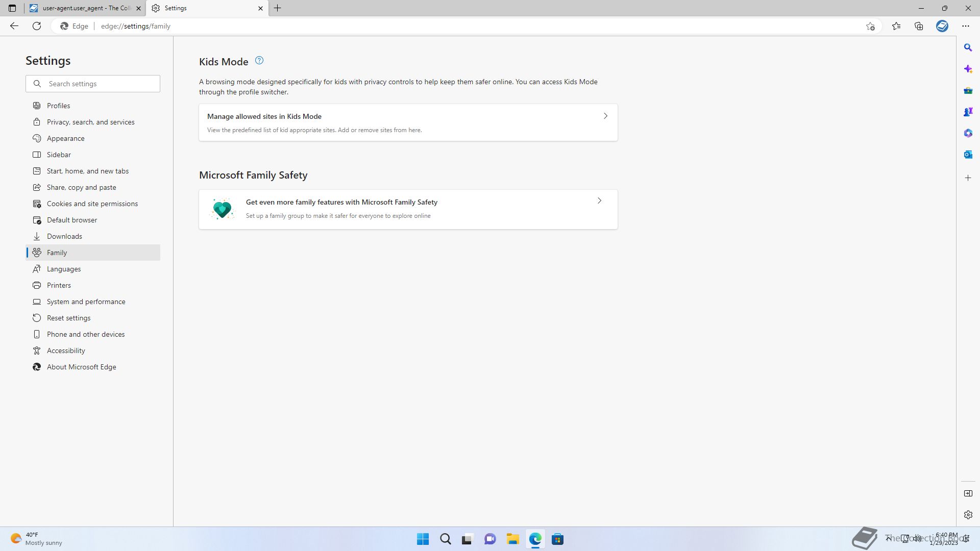The height and width of the screenshot is (551, 980).
Task: Show hidden system tray icons chevron
Action: click(x=888, y=539)
